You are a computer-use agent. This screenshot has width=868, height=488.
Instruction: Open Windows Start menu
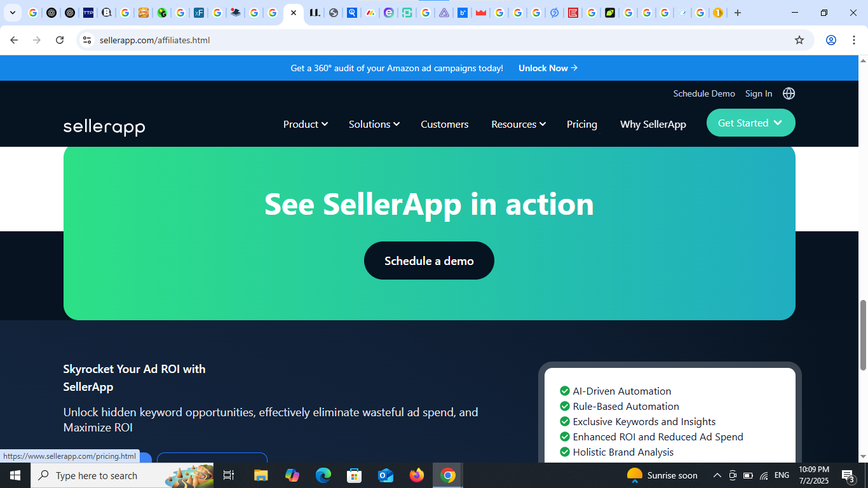click(15, 475)
